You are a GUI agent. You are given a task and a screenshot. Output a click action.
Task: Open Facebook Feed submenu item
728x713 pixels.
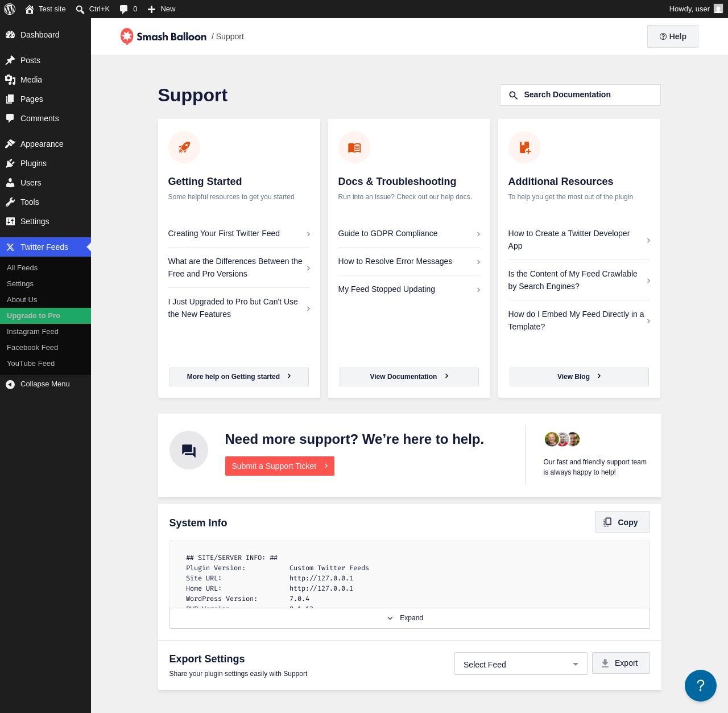(45, 348)
